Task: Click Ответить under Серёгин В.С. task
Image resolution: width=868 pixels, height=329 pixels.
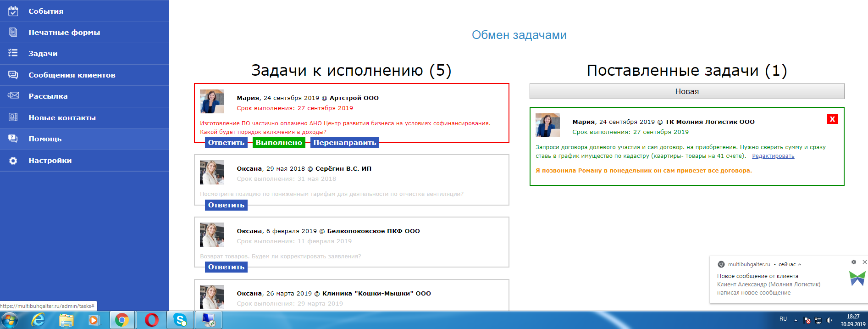Action: click(226, 205)
